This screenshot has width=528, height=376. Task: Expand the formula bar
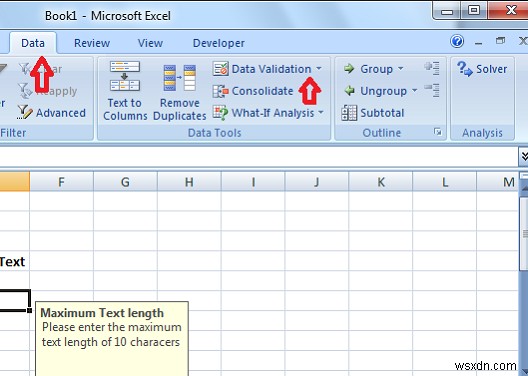pyautogui.click(x=523, y=156)
